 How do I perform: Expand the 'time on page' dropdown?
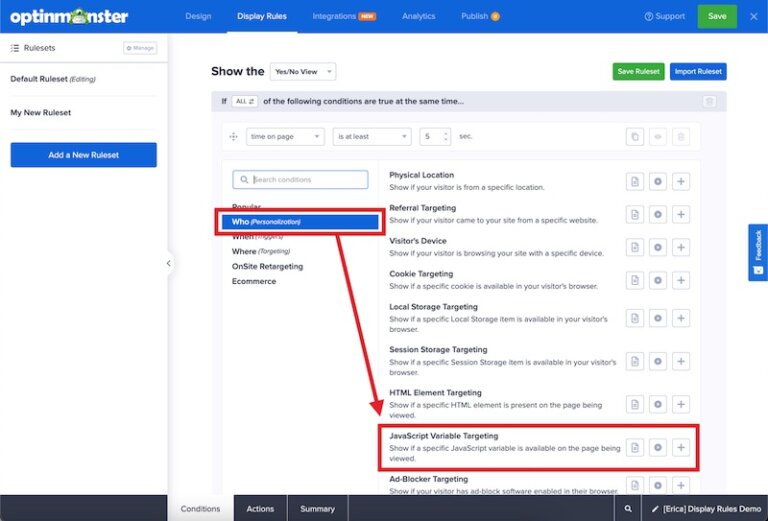[x=285, y=137]
